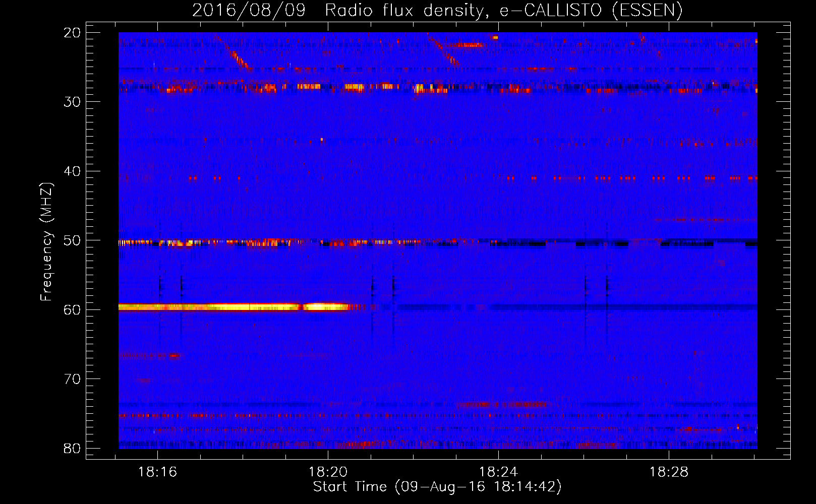Click the 20 MHz frequency tick label

click(72, 33)
